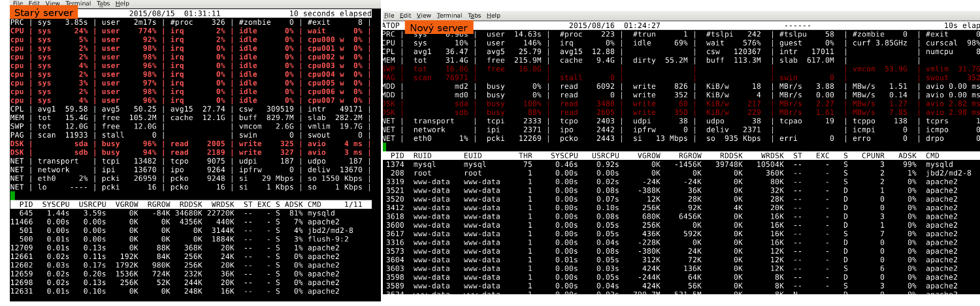Click page indicator 1/11 in Starý server header

pos(353,204)
